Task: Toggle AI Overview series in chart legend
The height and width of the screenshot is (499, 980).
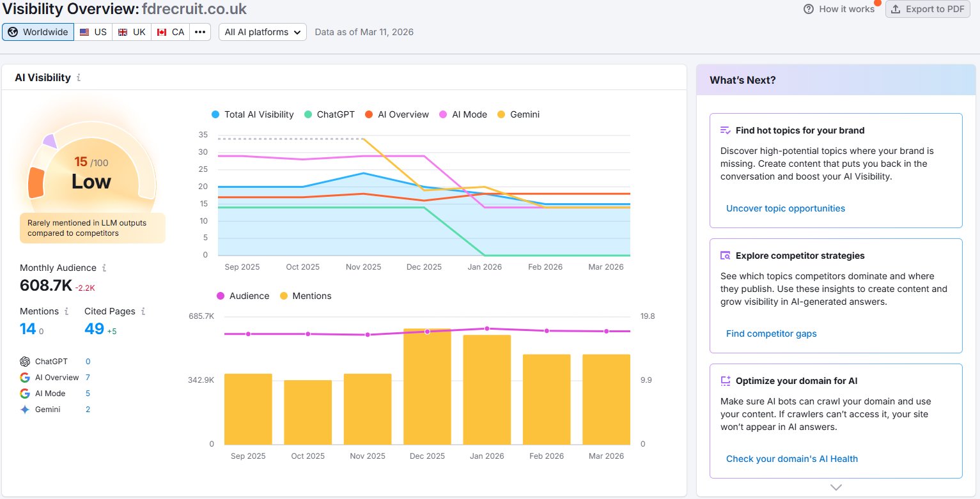Action: [x=397, y=114]
